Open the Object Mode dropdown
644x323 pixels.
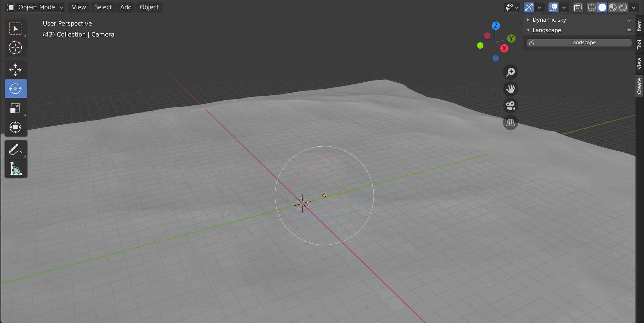tap(35, 7)
